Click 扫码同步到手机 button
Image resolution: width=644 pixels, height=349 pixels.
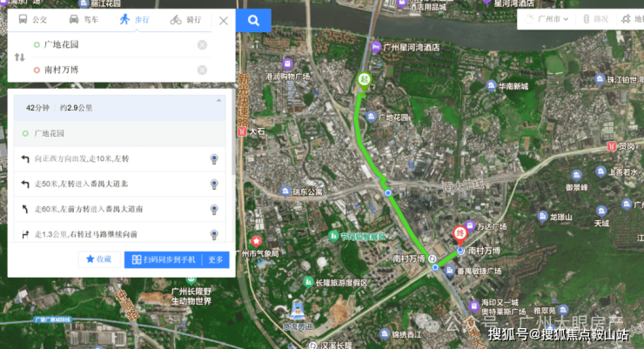164,259
